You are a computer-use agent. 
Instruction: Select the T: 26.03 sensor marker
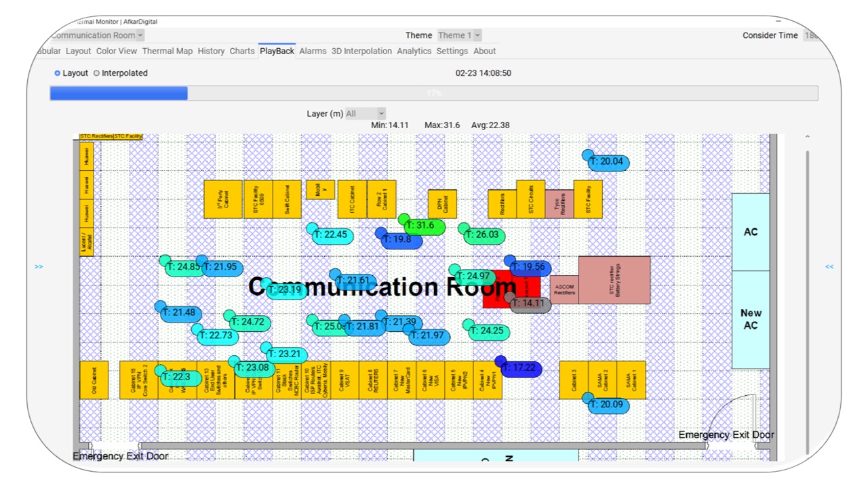[x=484, y=235]
